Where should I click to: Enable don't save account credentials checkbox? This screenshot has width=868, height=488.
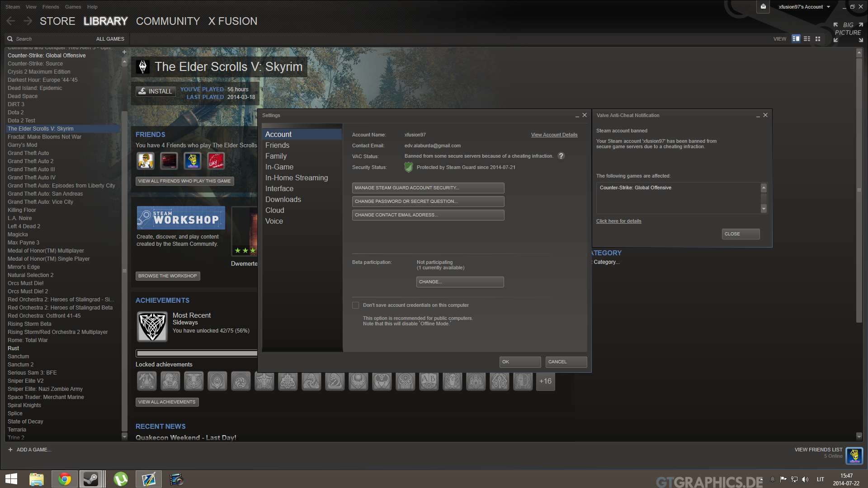tap(356, 305)
